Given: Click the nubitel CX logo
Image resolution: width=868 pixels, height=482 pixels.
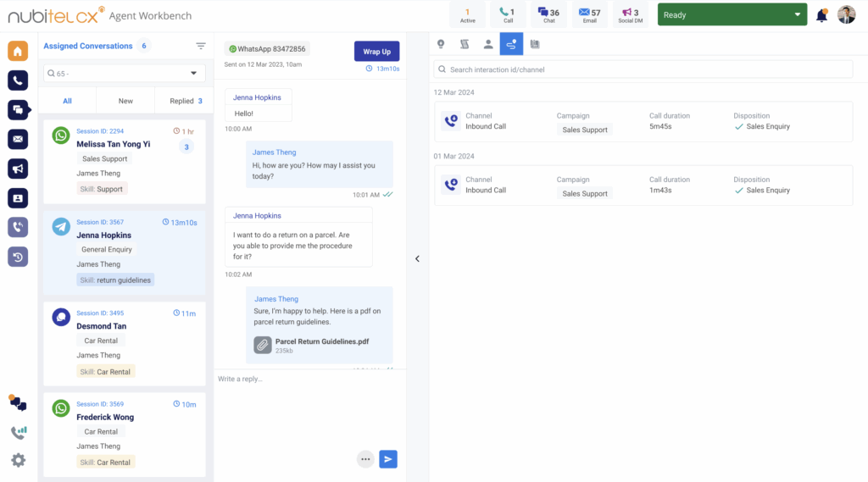Looking at the screenshot, I should [56, 15].
